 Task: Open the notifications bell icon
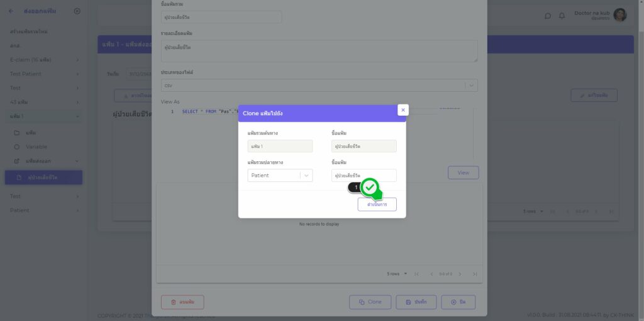click(562, 16)
